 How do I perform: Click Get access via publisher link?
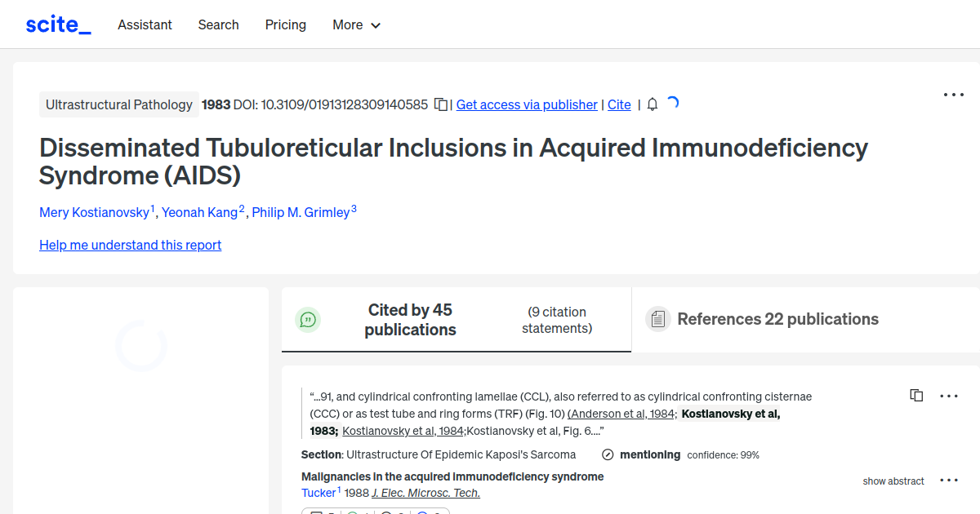click(526, 104)
